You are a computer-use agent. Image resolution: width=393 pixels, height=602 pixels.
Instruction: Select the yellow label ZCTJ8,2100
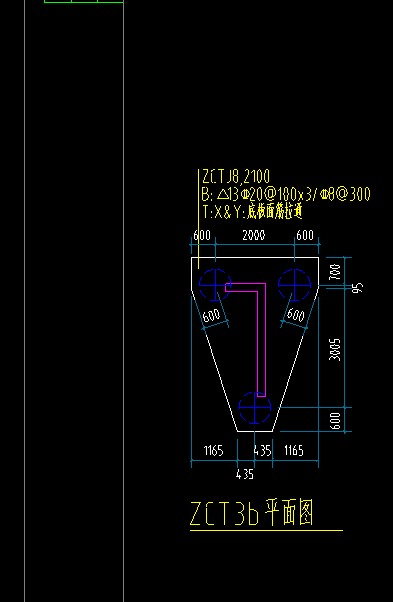tap(236, 177)
